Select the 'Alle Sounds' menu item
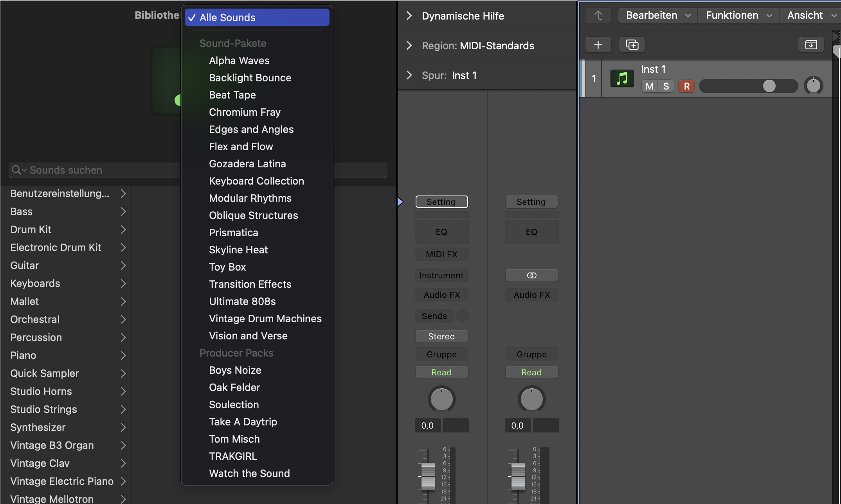This screenshot has width=841, height=504. click(x=257, y=16)
